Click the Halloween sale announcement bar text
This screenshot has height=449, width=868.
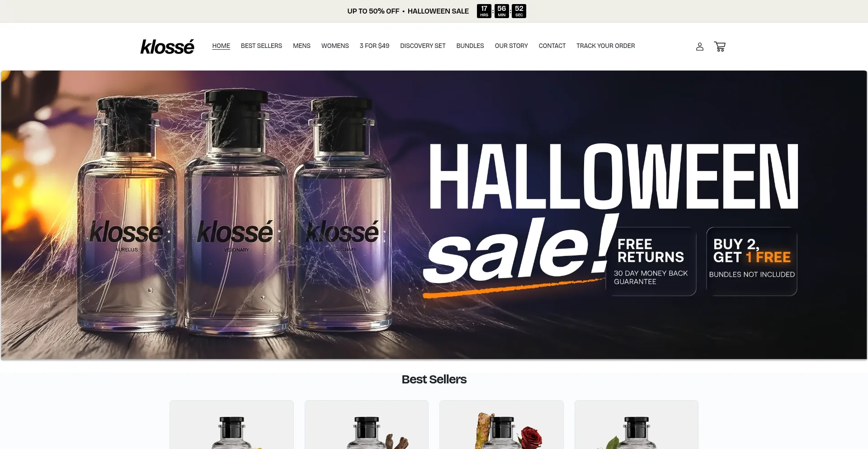click(x=408, y=11)
